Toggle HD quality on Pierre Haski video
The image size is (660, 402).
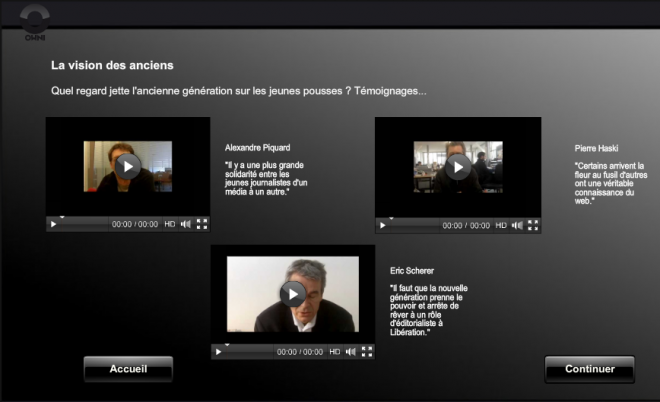501,225
